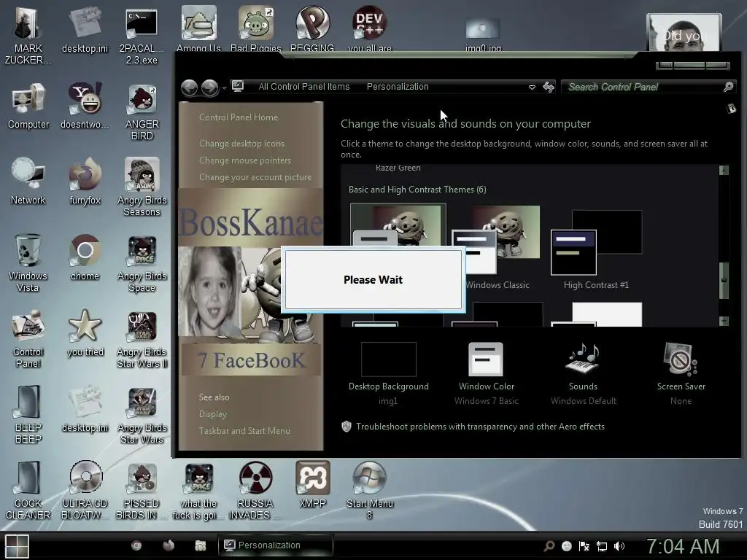The image size is (747, 560).
Task: Launch Angry Birds Star Wars II shortcut
Action: [x=142, y=338]
